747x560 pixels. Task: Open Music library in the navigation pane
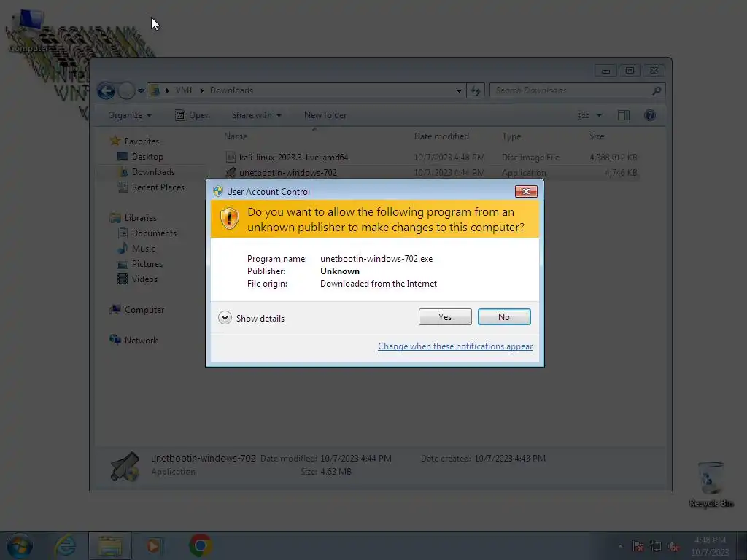[x=144, y=248]
